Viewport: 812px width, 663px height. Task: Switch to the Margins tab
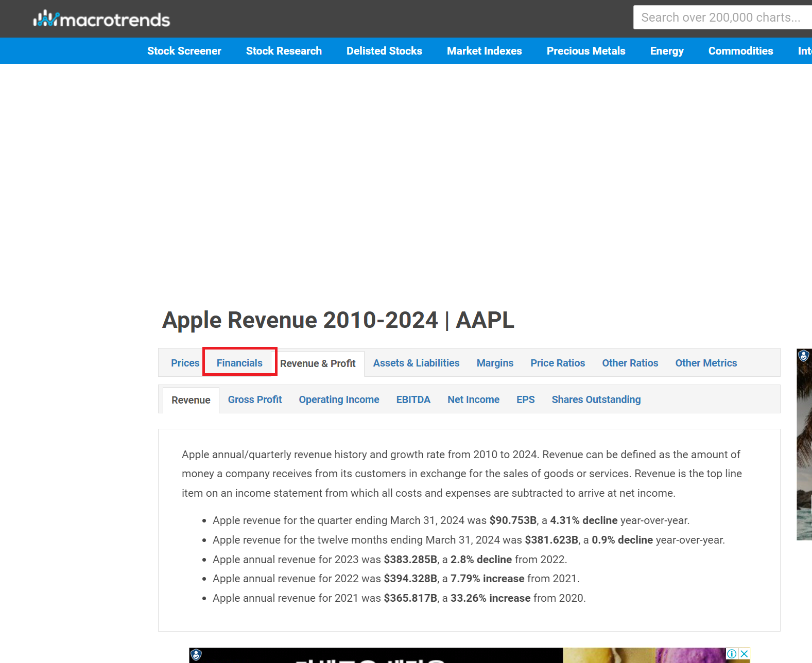(495, 363)
